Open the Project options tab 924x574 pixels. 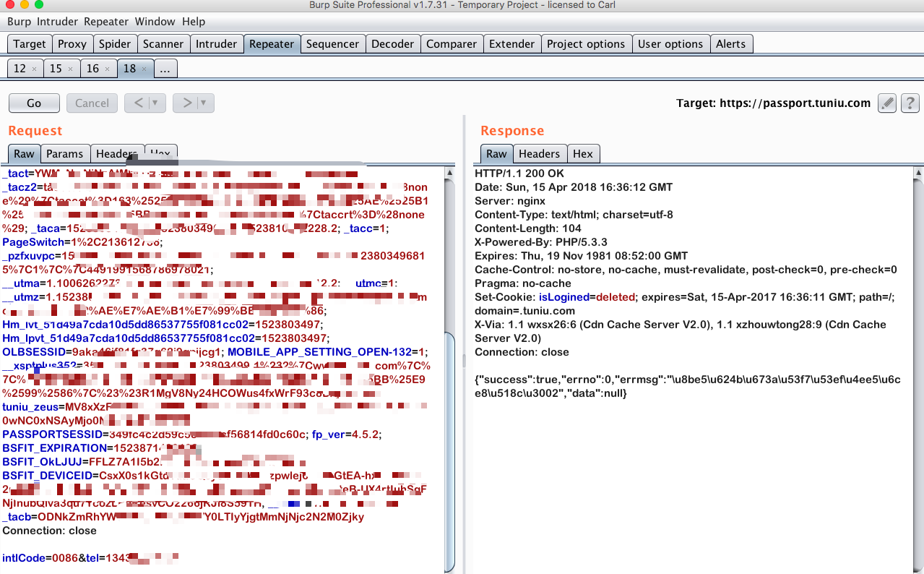586,44
